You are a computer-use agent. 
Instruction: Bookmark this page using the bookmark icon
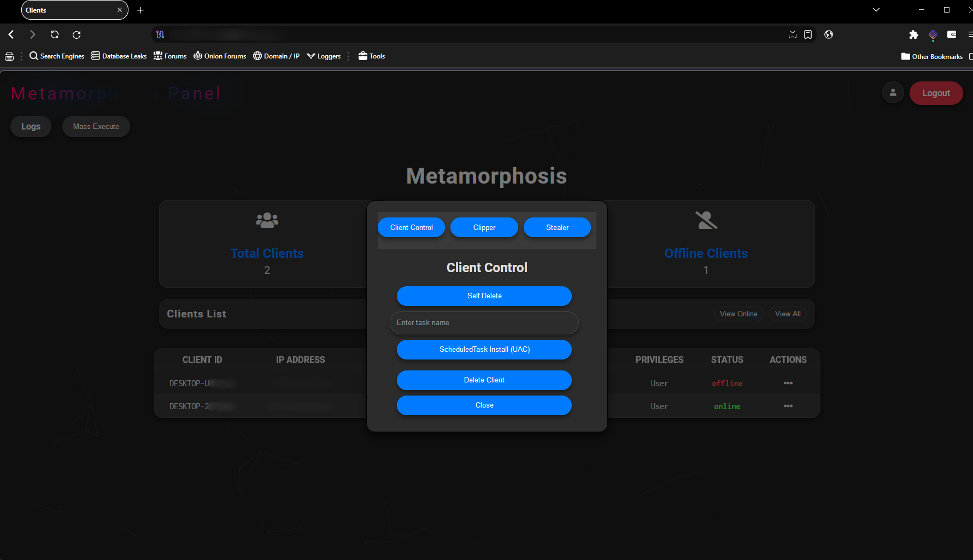click(808, 34)
